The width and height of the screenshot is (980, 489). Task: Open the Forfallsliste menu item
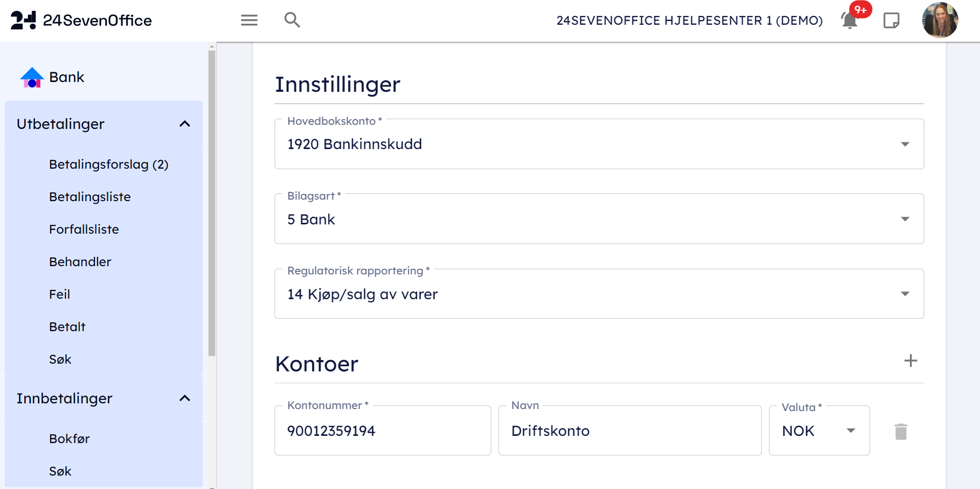[84, 230]
